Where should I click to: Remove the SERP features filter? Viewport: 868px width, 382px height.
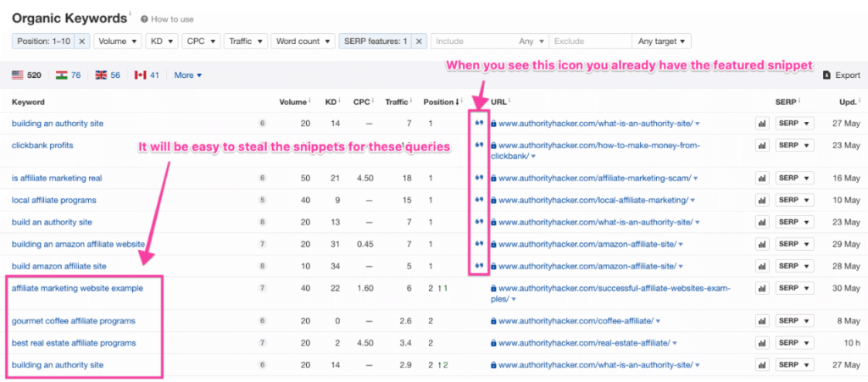pos(419,41)
